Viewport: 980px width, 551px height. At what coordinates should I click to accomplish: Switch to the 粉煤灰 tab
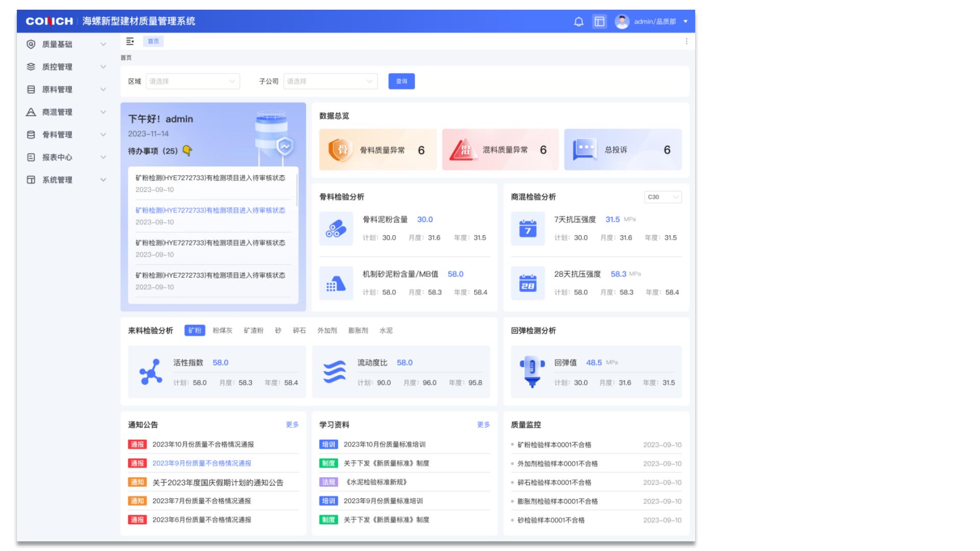(x=222, y=331)
